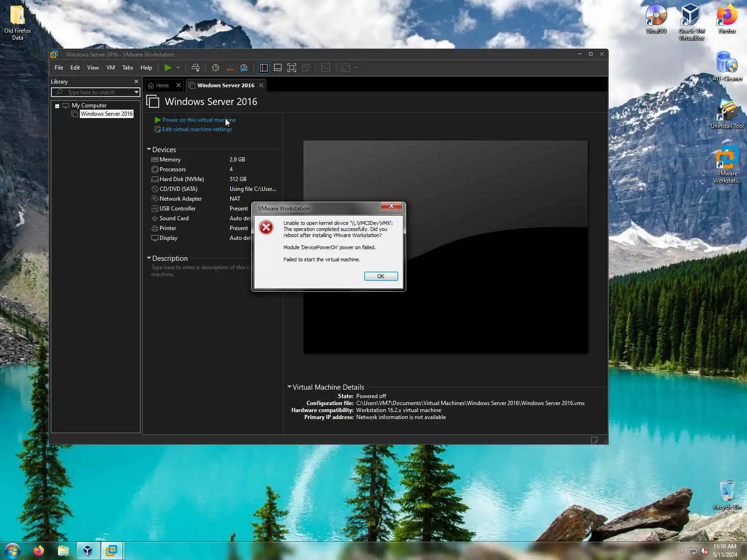Viewport: 747px width, 560px height.
Task: Click the console view toolbar icon
Action: [326, 68]
